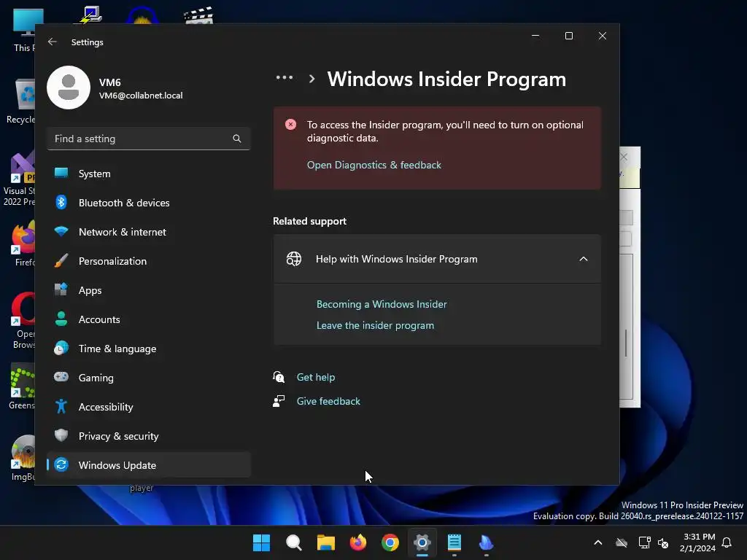Viewport: 747px width, 560px height.
Task: Open Personalization settings
Action: pos(149,261)
